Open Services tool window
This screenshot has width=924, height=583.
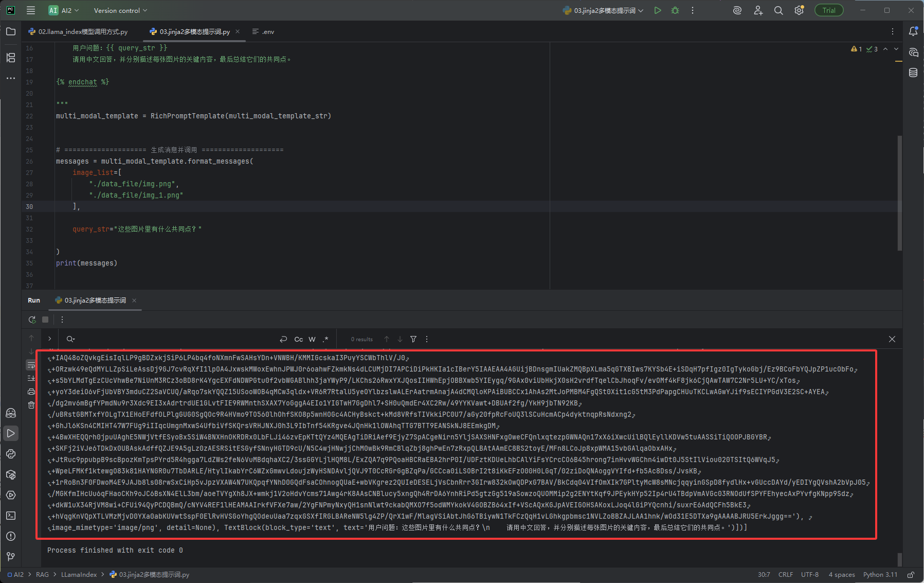11,495
